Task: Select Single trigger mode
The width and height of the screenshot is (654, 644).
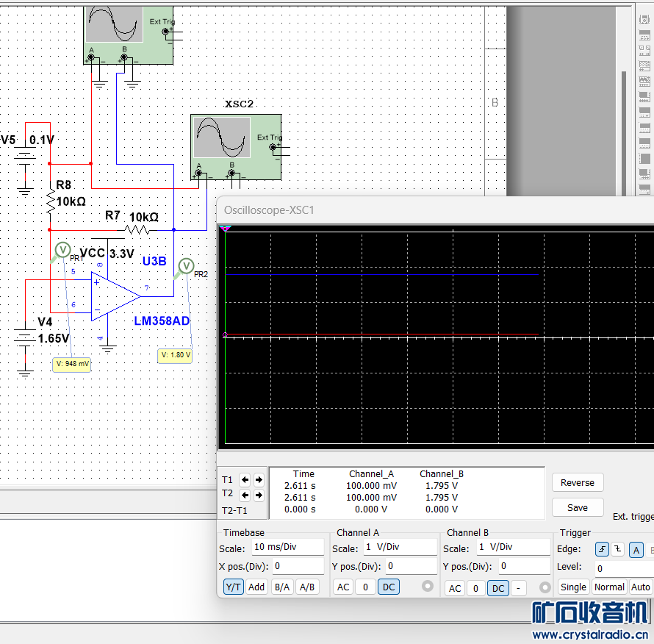Action: [x=573, y=587]
